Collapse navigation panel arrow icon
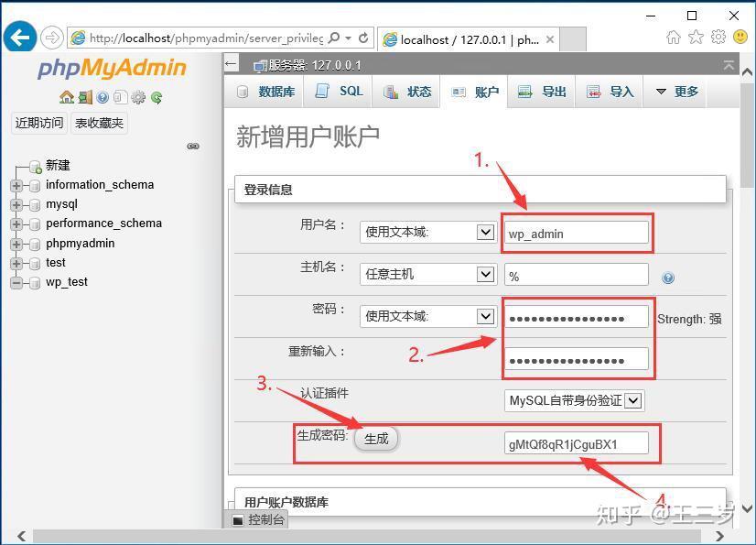 pyautogui.click(x=231, y=64)
